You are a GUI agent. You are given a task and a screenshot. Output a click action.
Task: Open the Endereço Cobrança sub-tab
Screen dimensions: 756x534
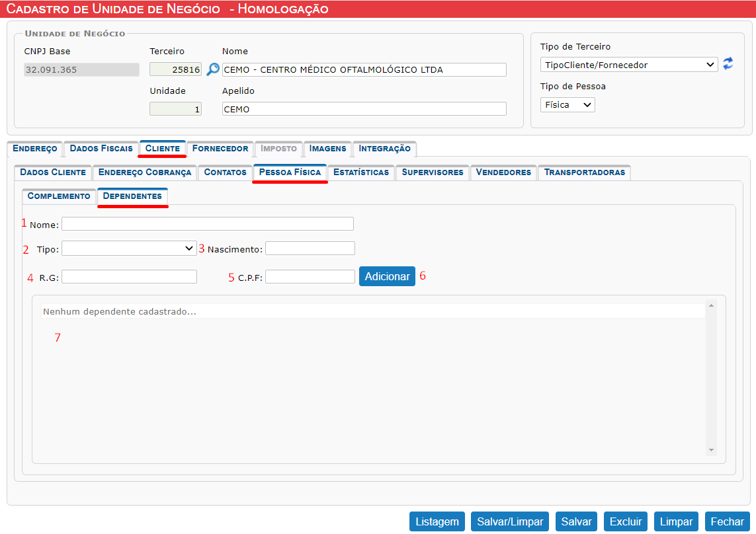[145, 172]
